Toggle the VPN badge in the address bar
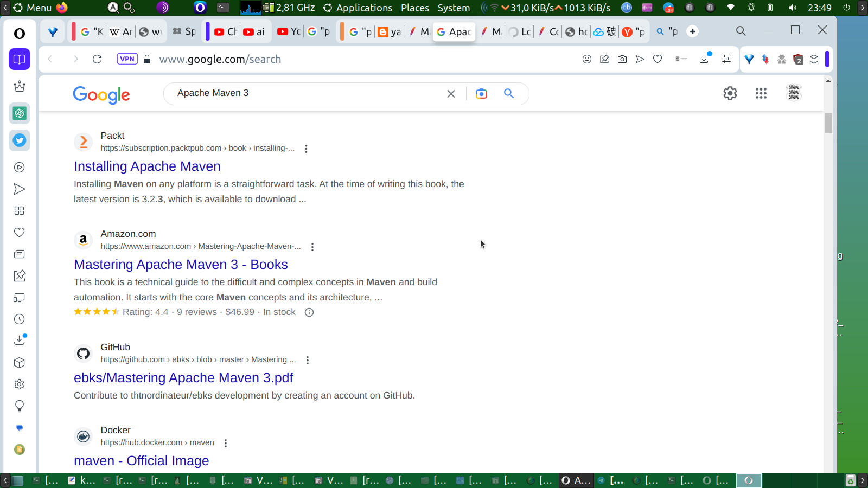 click(127, 59)
